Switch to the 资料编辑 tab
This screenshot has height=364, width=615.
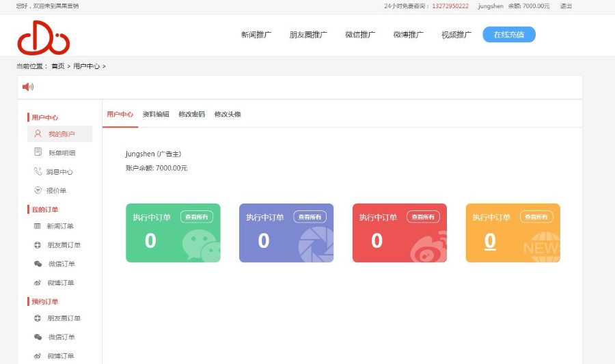[x=156, y=114]
